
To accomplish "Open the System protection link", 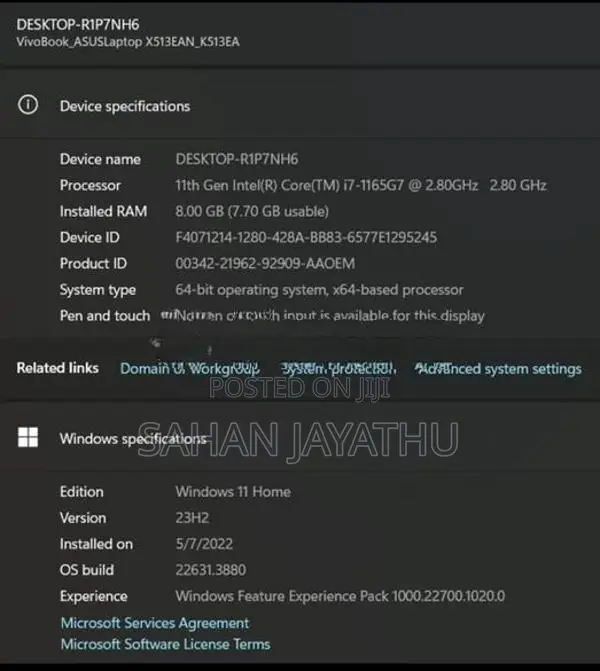I will click(x=338, y=368).
